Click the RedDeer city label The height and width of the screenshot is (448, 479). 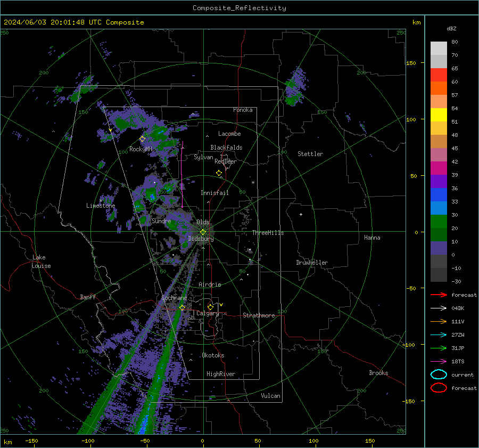pyautogui.click(x=226, y=161)
